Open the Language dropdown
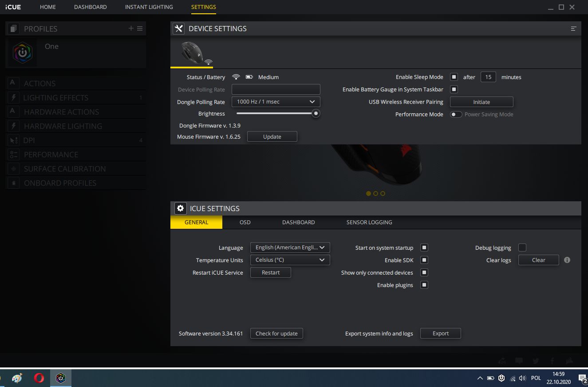 290,247
